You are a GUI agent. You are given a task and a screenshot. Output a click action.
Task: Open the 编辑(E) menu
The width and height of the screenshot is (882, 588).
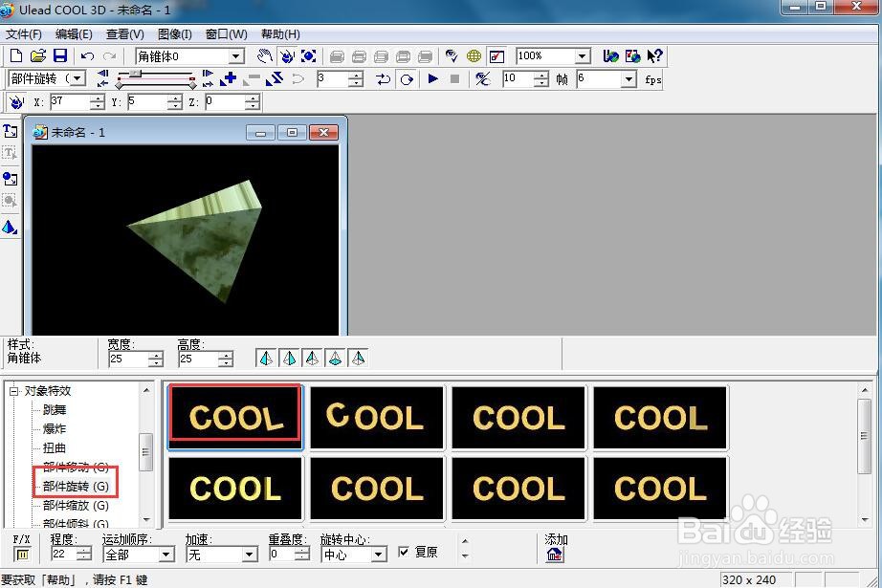coord(74,34)
